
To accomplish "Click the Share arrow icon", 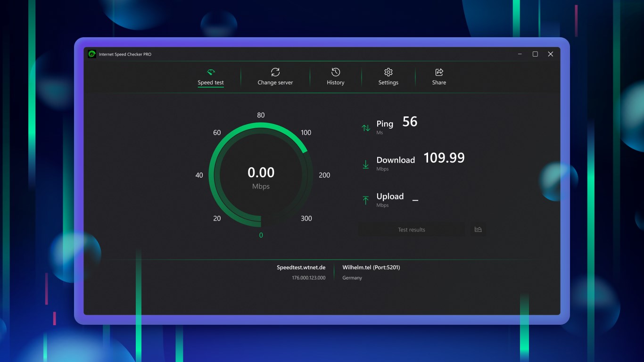I will (439, 72).
